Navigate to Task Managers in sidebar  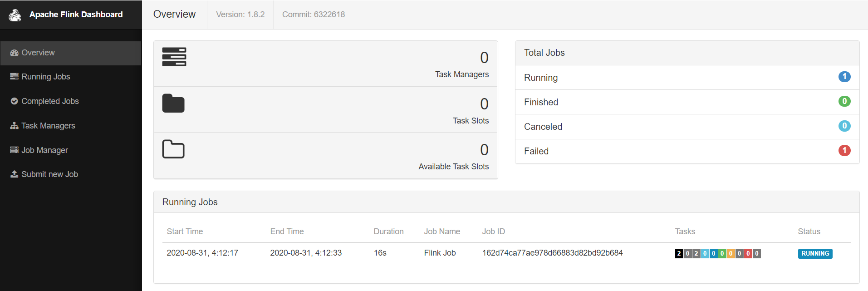coord(48,126)
